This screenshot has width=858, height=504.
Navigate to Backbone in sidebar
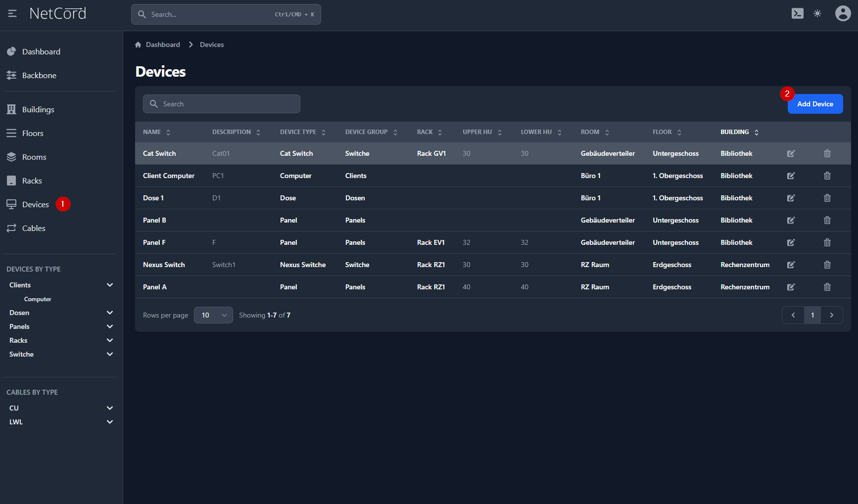pyautogui.click(x=39, y=76)
